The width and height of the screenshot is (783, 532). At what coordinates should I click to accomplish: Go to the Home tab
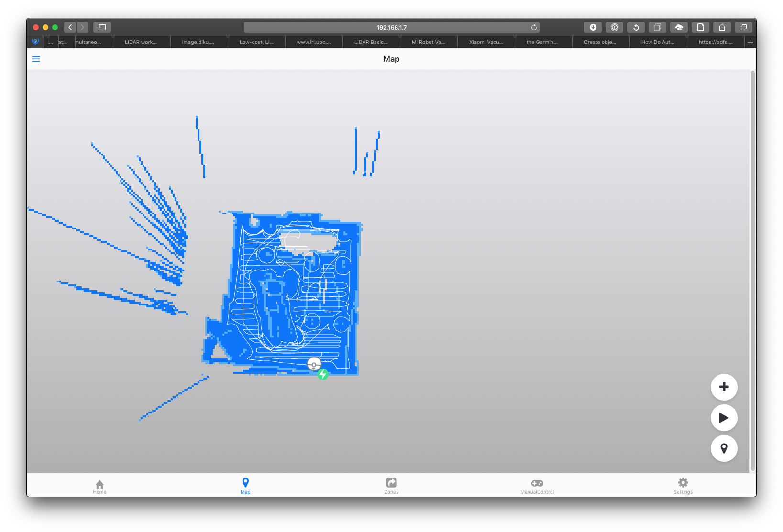point(99,487)
